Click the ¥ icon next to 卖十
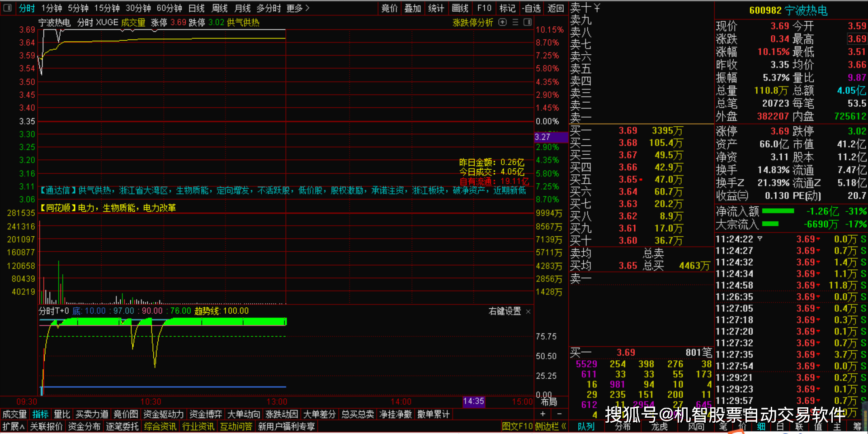The width and height of the screenshot is (868, 434). click(x=597, y=8)
